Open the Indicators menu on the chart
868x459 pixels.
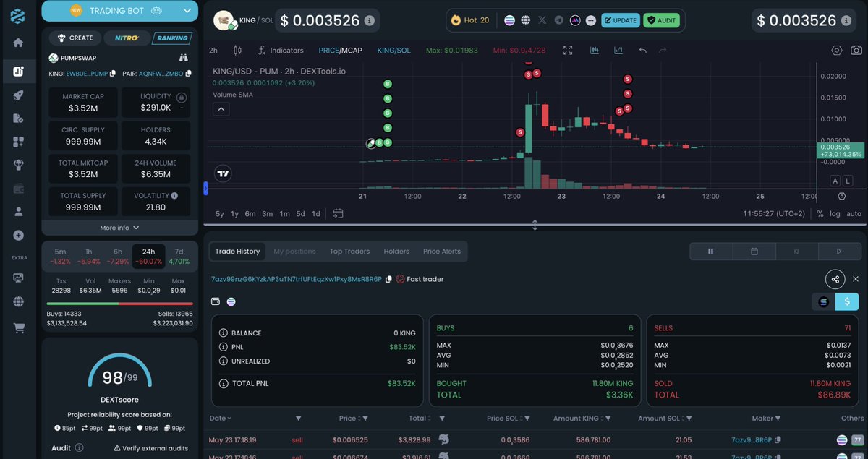click(x=281, y=51)
